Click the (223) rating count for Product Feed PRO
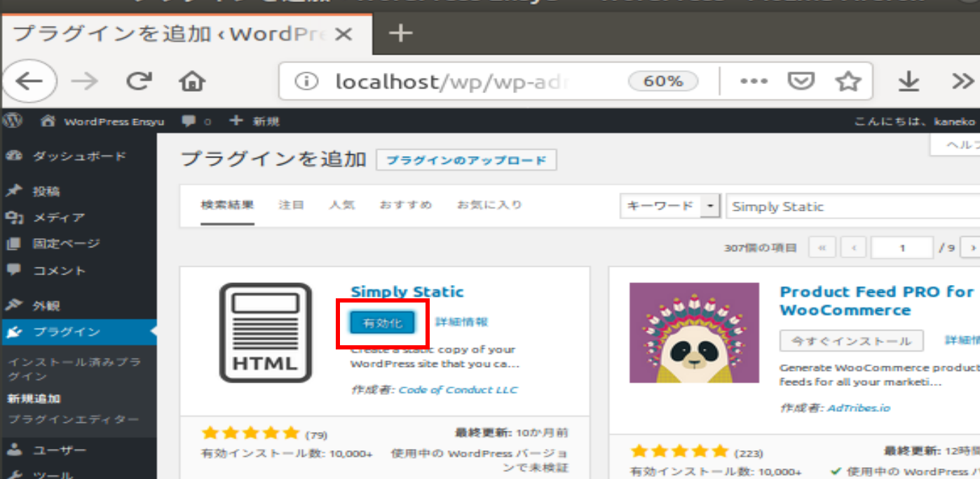This screenshot has height=479, width=980. point(749,453)
